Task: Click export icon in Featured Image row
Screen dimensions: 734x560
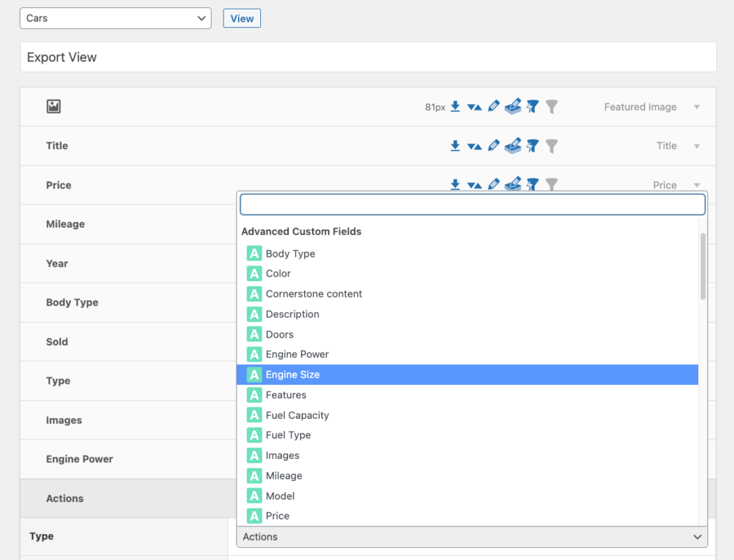Action: pos(454,107)
